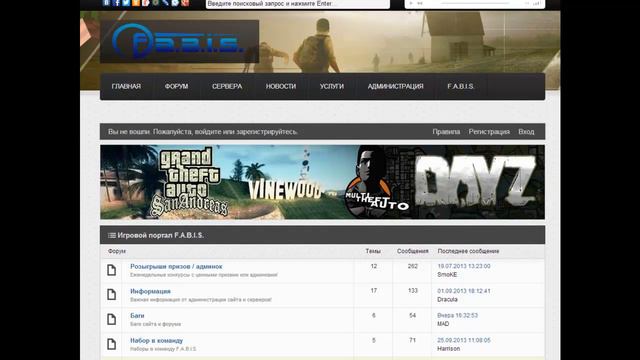Open the orange Odnoklassniki social icon
640x360 pixels.
(136, 3)
